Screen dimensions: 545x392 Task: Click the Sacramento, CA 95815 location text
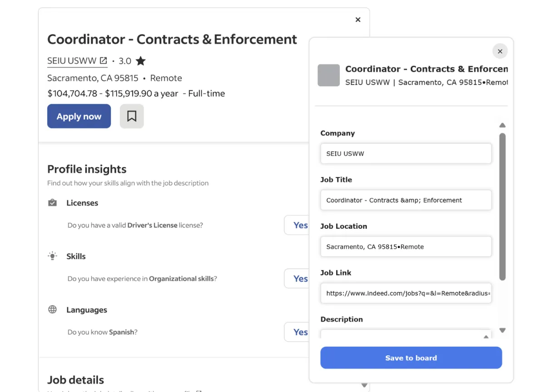[93, 78]
